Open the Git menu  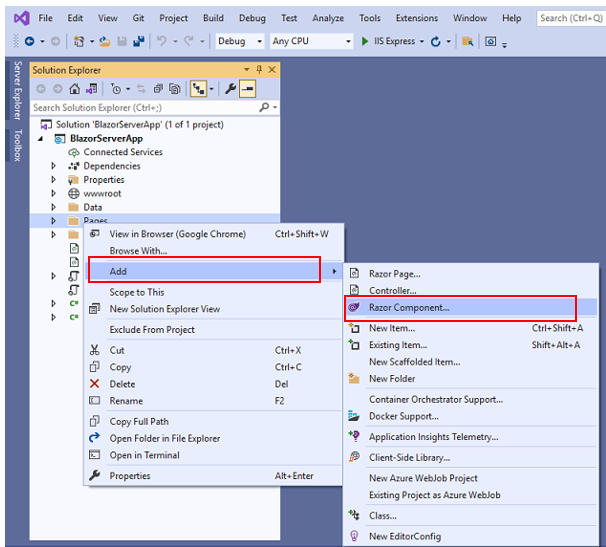[138, 18]
